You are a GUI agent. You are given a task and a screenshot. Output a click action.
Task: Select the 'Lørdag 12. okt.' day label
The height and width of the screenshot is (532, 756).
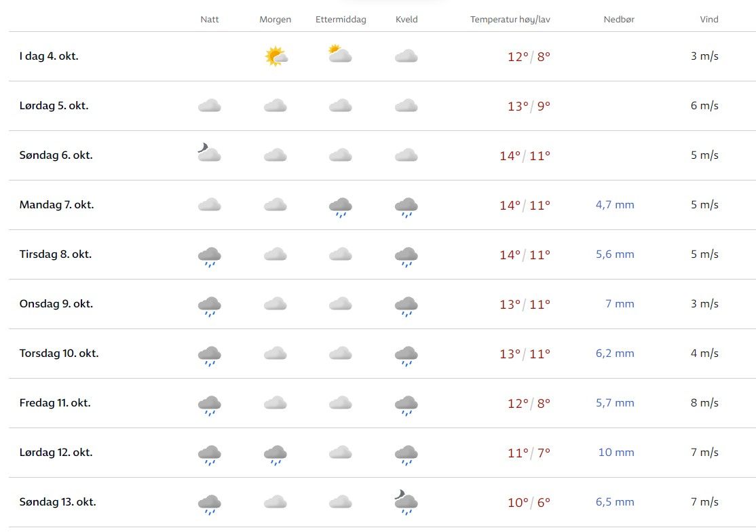click(x=57, y=453)
